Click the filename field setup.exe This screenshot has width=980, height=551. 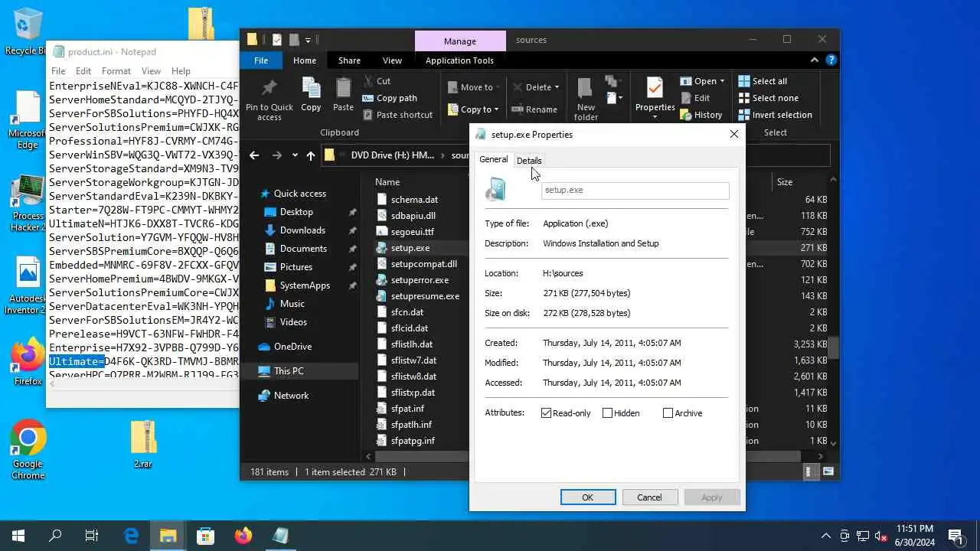[x=635, y=190]
